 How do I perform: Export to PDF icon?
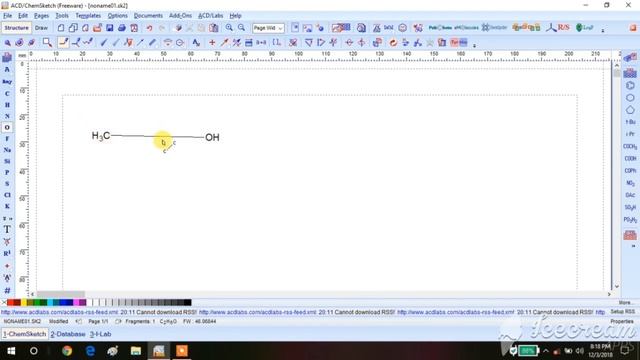click(x=134, y=28)
